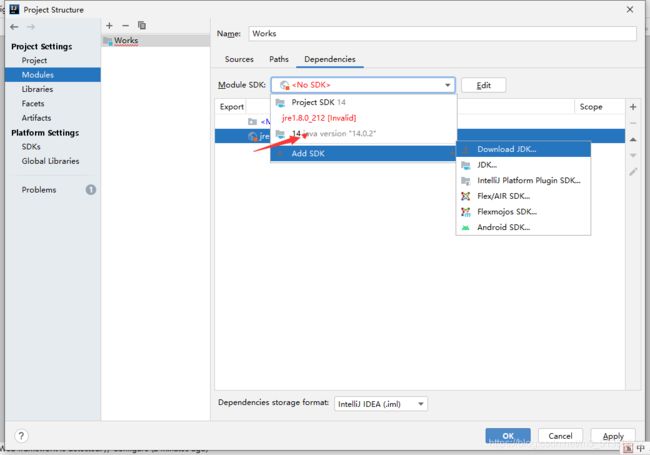Screen dimensions: 650x455
Task: Click the Name input field containing Works
Action: 442,34
